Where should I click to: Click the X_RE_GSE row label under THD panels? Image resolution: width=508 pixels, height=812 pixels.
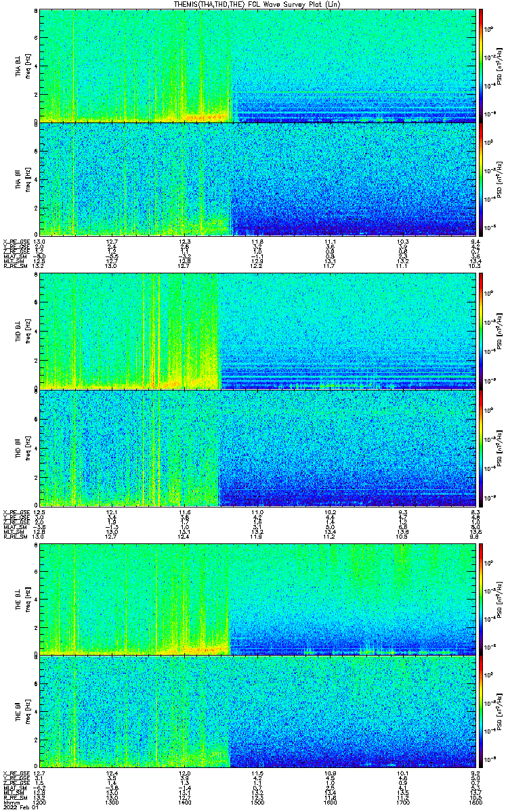click(15, 513)
